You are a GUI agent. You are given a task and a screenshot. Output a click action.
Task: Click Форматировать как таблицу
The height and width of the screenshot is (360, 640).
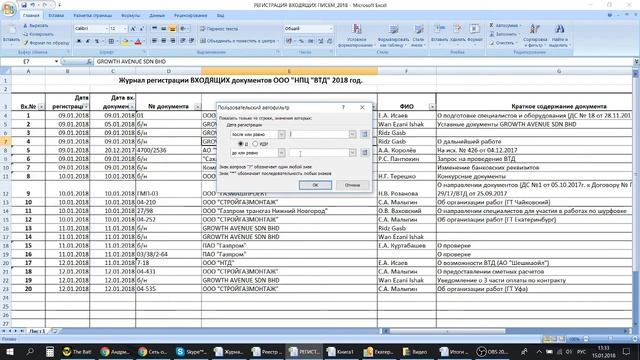[393, 36]
